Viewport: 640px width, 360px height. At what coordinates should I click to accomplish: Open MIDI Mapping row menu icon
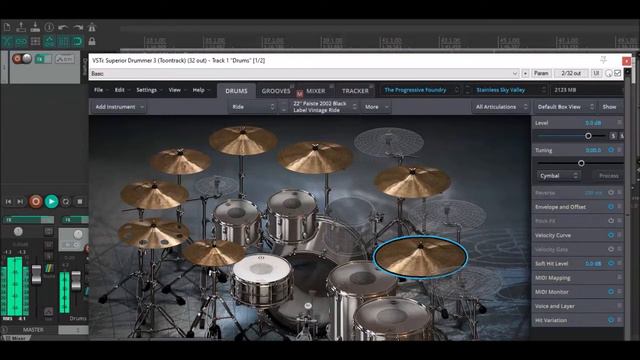pyautogui.click(x=619, y=277)
